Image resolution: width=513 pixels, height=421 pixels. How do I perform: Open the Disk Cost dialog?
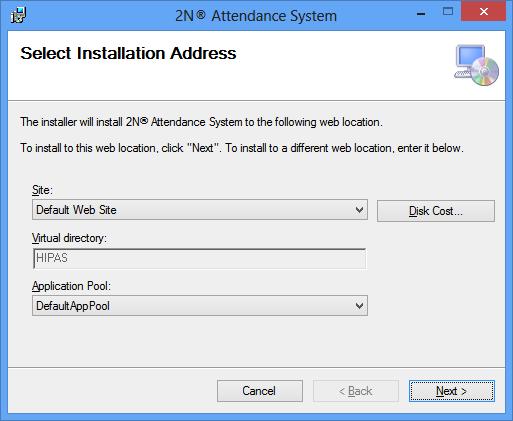pyautogui.click(x=436, y=211)
